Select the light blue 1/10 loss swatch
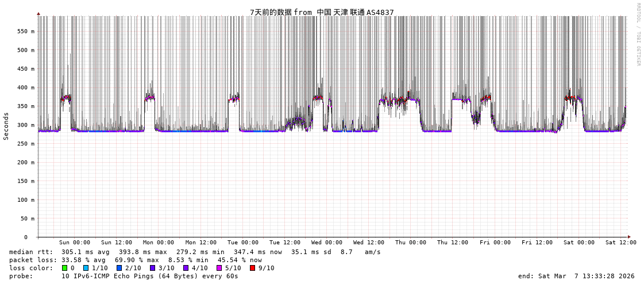Image resolution: width=644 pixels, height=284 pixels. coord(86,268)
